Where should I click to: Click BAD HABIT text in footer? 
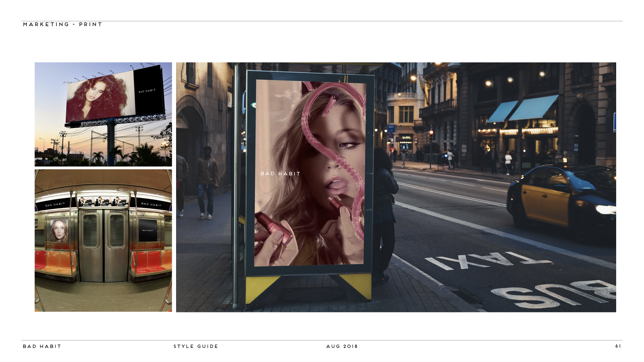pyautogui.click(x=42, y=346)
